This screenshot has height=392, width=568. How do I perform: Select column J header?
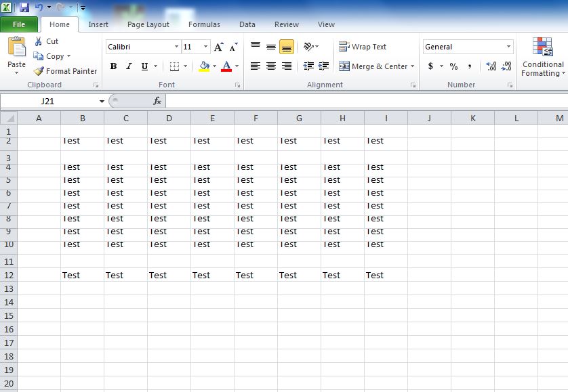coord(429,118)
